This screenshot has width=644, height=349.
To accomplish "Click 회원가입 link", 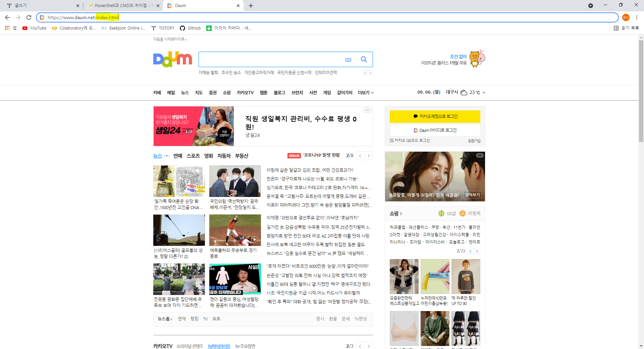I will coord(474,141).
